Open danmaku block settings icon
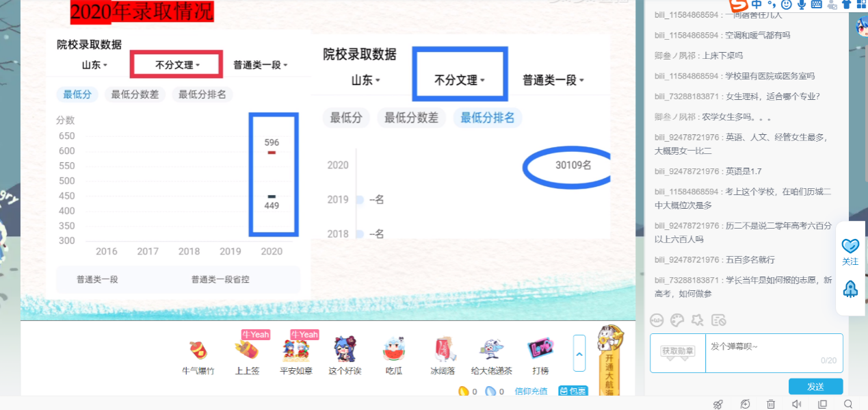 [718, 320]
